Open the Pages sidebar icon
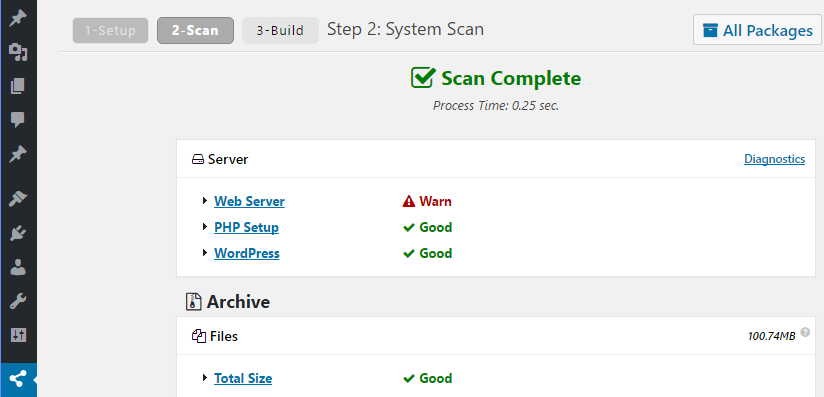 pyautogui.click(x=18, y=86)
